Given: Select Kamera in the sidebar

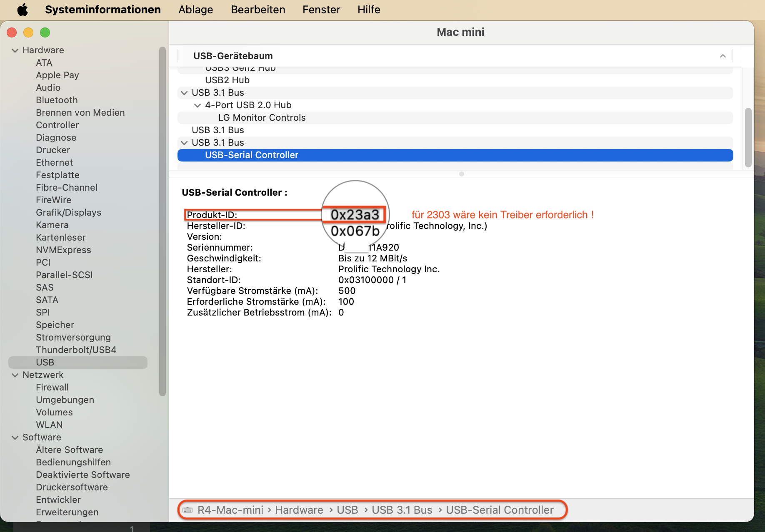Looking at the screenshot, I should (x=52, y=225).
